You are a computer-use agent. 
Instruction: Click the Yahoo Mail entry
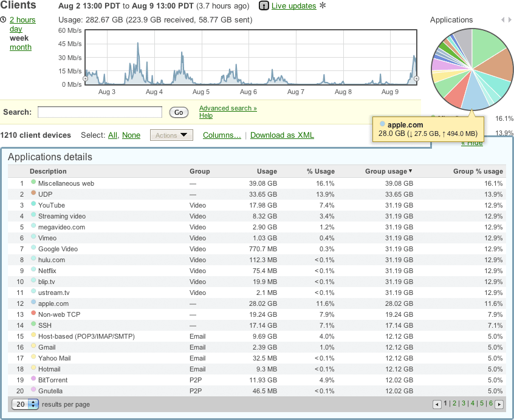(55, 358)
